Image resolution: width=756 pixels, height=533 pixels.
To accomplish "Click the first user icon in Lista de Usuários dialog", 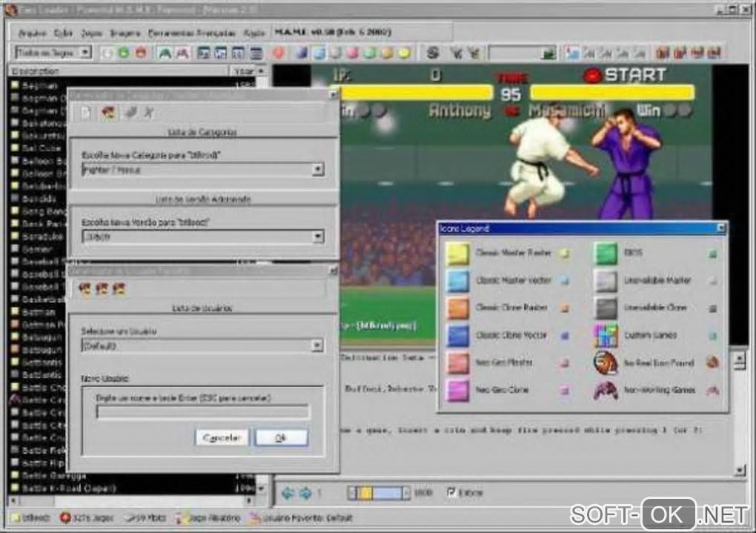I will pyautogui.click(x=85, y=289).
